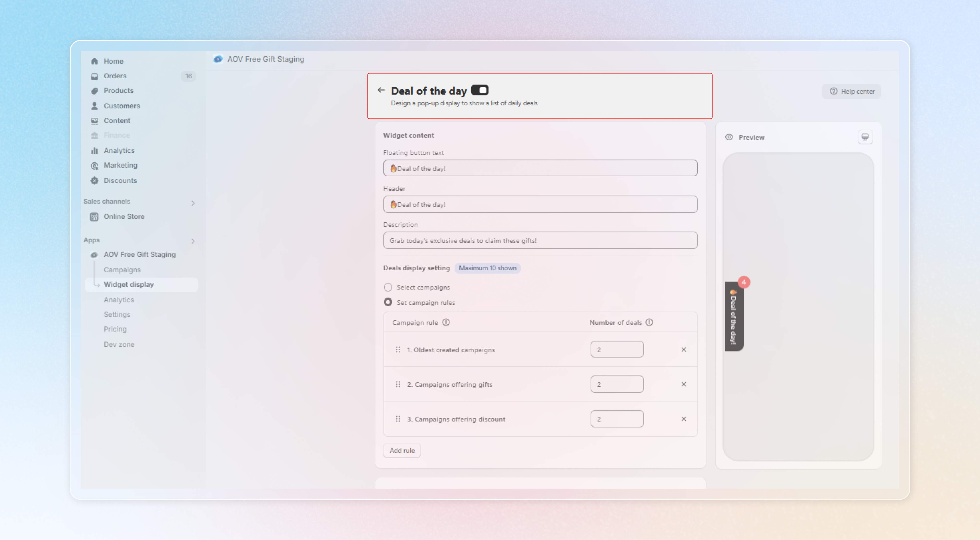
Task: Toggle the Deal of the day switch
Action: [x=479, y=90]
